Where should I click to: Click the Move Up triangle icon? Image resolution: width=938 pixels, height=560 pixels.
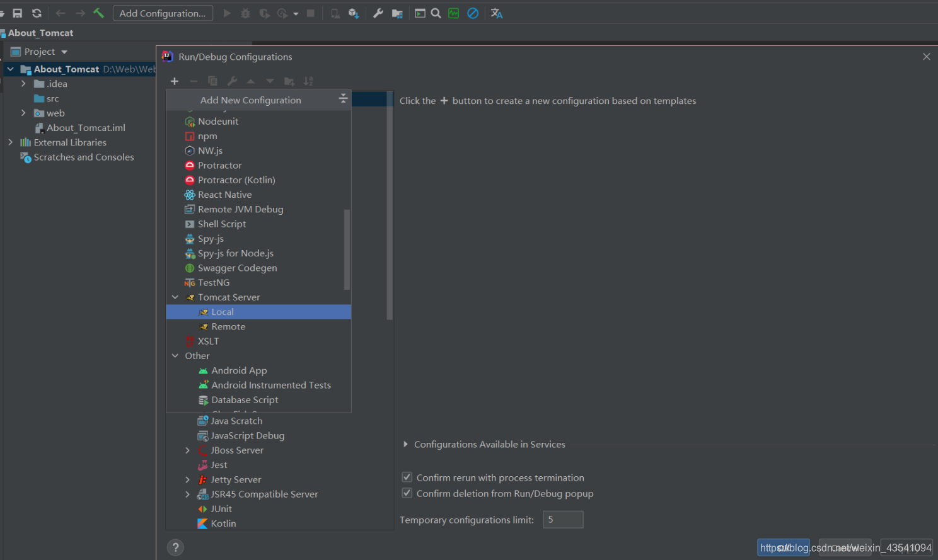(251, 81)
